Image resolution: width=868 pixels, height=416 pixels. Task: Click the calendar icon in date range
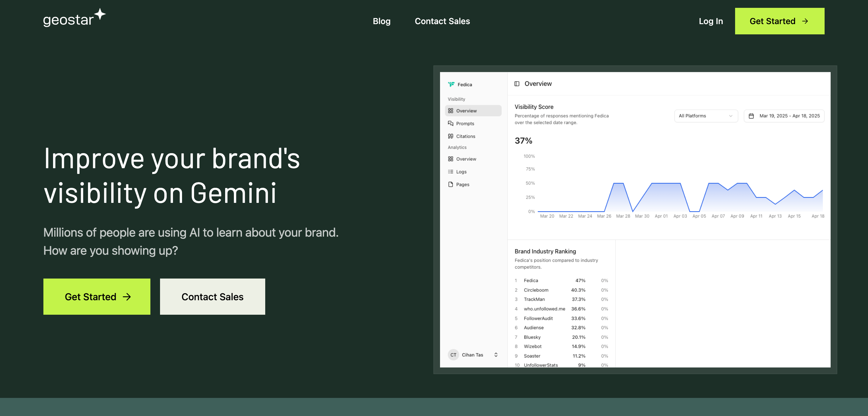click(751, 116)
